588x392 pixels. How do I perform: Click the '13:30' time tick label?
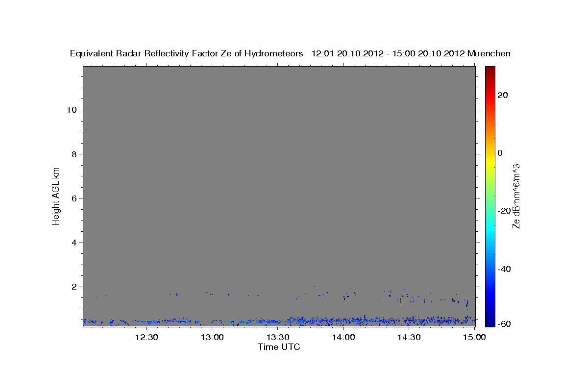[x=278, y=337]
